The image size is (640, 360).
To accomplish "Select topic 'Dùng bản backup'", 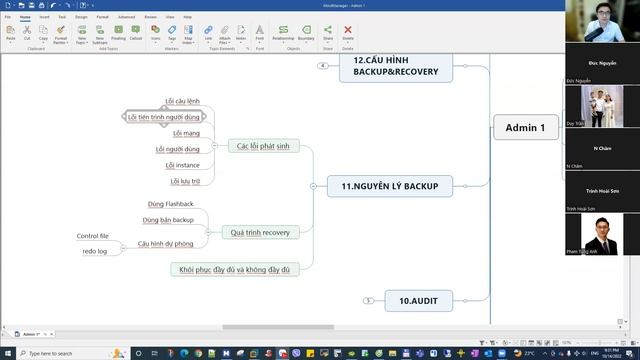I will (168, 220).
